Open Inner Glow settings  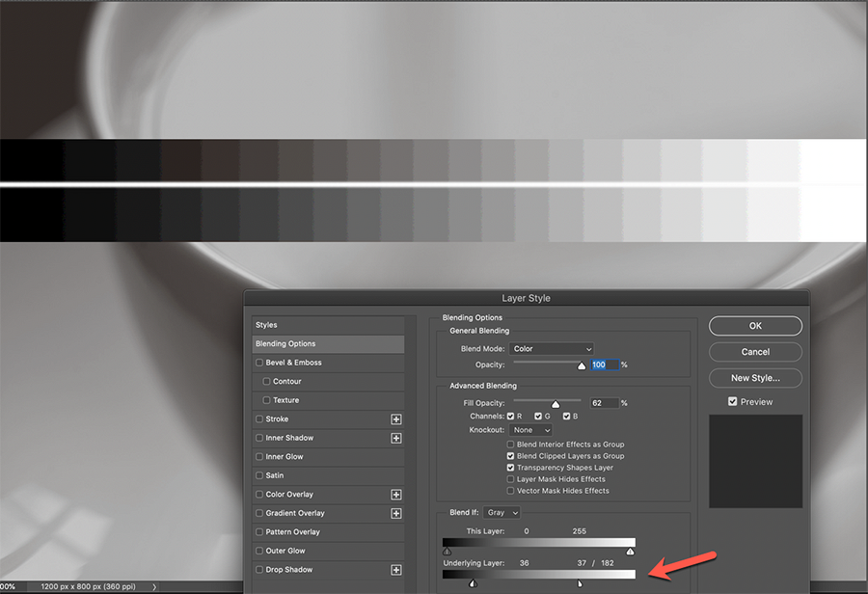[x=284, y=457]
